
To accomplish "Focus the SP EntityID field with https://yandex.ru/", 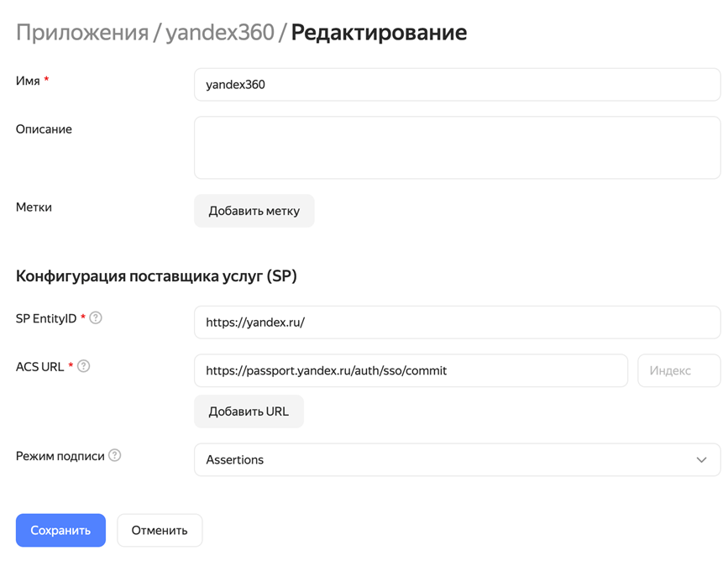I will (x=457, y=322).
